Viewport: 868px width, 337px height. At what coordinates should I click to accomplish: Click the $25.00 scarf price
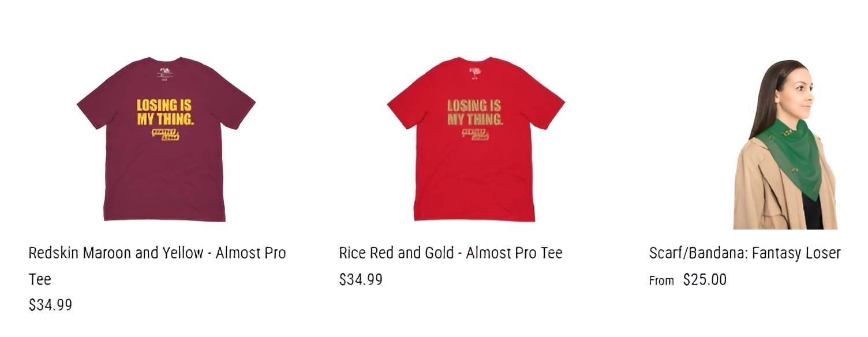point(705,280)
